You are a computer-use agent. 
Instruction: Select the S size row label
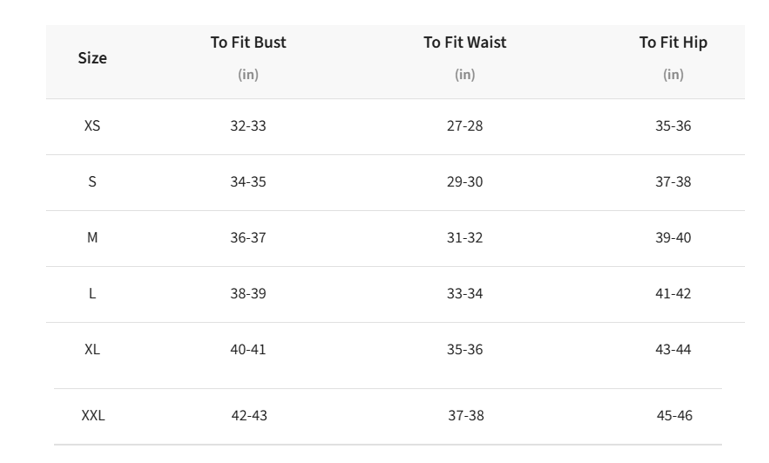coord(92,181)
